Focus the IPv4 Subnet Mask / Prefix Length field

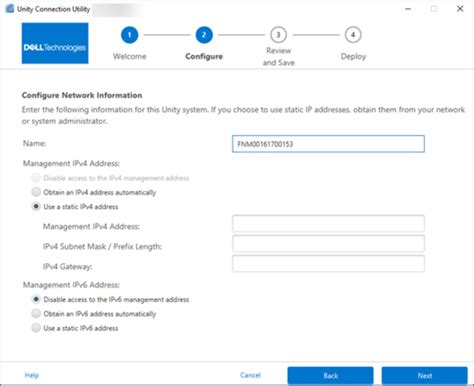click(x=328, y=244)
